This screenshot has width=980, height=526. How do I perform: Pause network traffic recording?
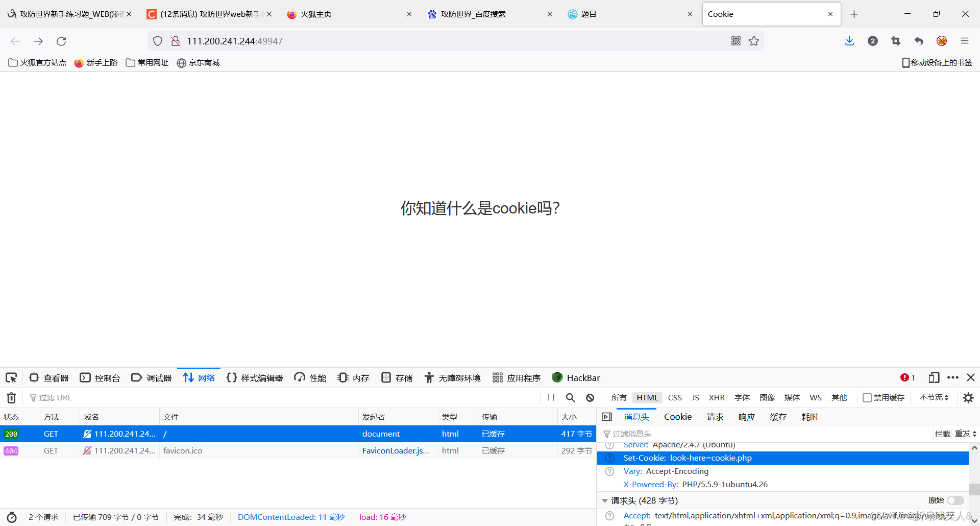click(x=551, y=397)
